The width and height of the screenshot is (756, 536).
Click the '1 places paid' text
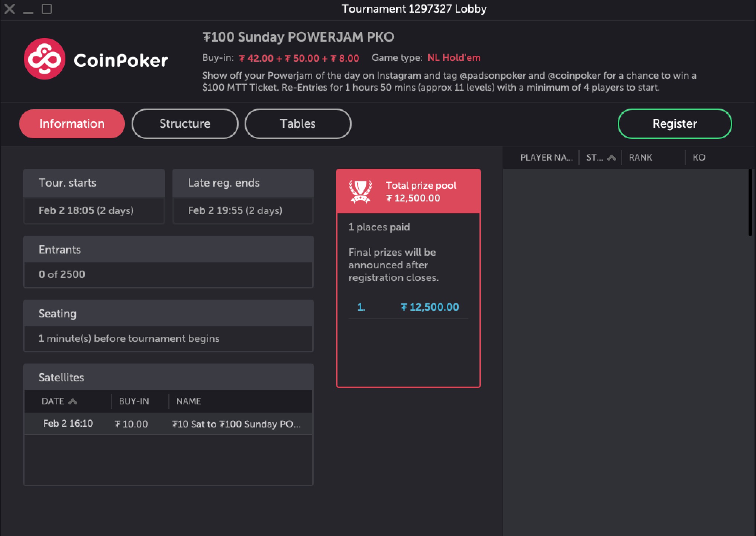(379, 227)
